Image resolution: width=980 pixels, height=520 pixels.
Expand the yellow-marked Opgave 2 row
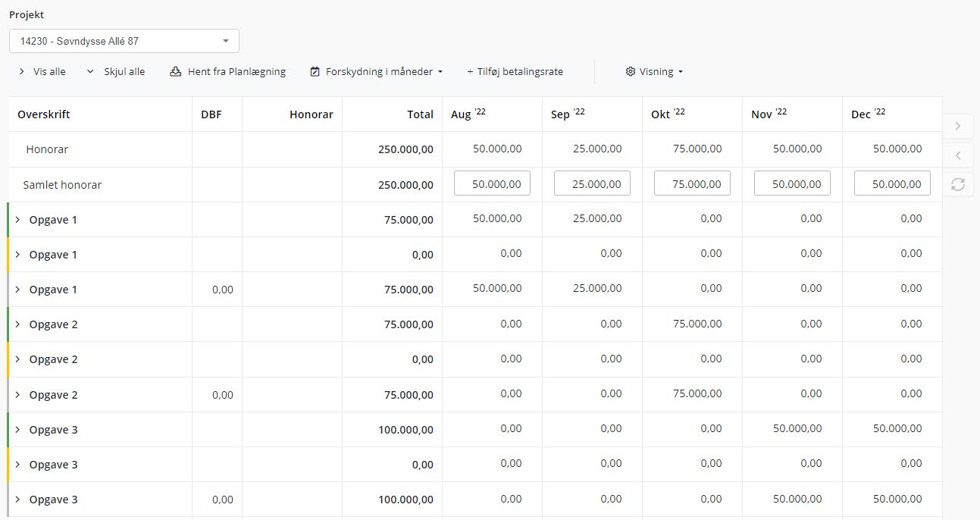click(x=18, y=359)
